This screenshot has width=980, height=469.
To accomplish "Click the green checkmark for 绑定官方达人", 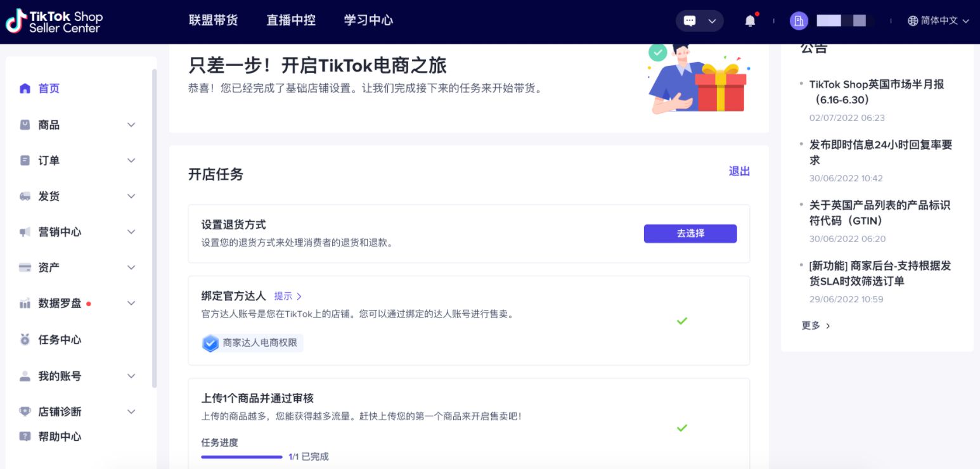I will point(681,321).
